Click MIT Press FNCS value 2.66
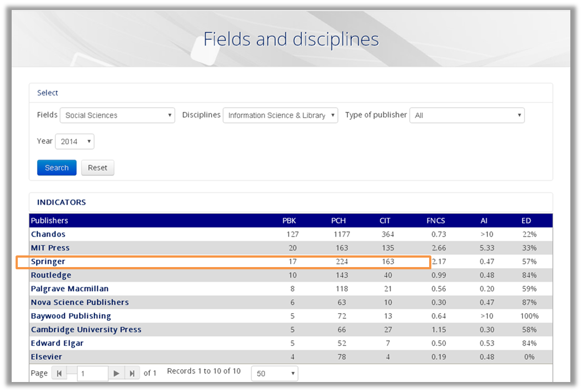 (x=439, y=248)
